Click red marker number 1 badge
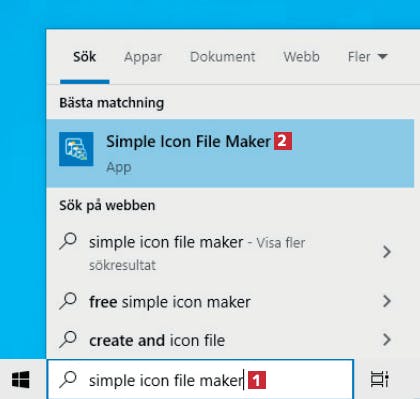Viewport: 420px width, 399px height. 257,380
